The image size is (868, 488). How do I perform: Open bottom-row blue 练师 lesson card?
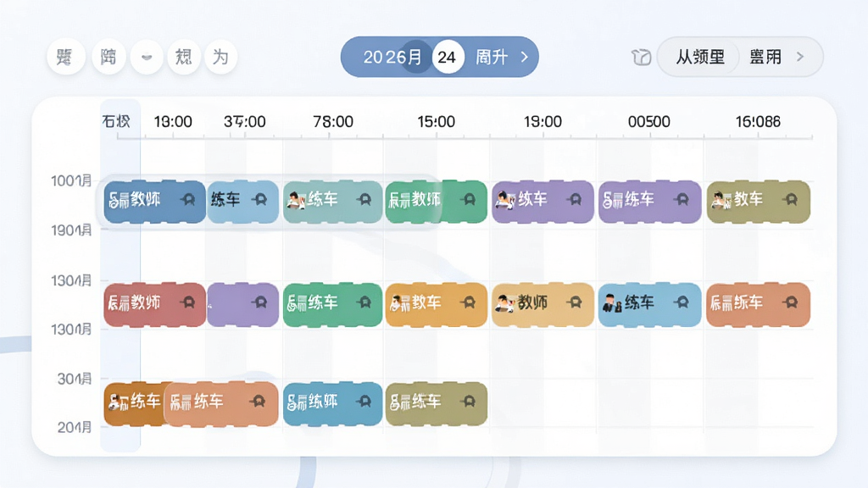point(332,403)
